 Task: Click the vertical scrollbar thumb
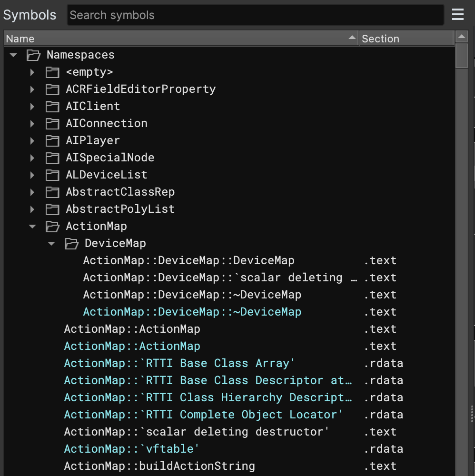(x=461, y=56)
